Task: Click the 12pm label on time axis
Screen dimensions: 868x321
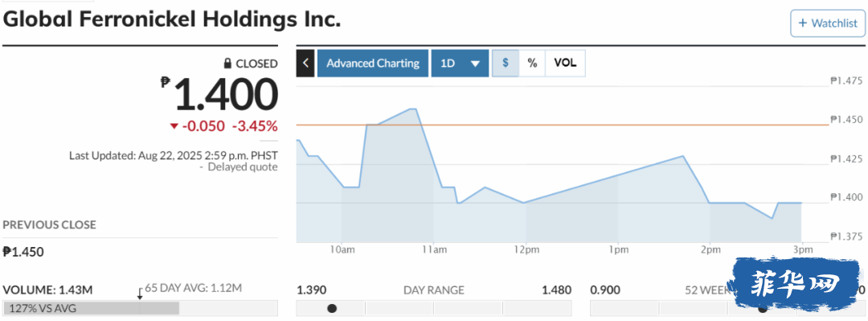Action: [526, 250]
